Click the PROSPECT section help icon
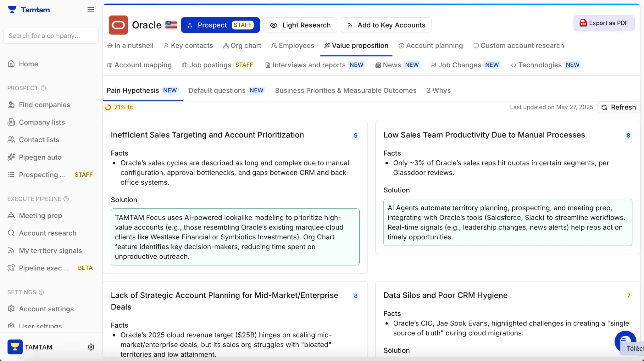The width and height of the screenshot is (644, 361). (43, 88)
